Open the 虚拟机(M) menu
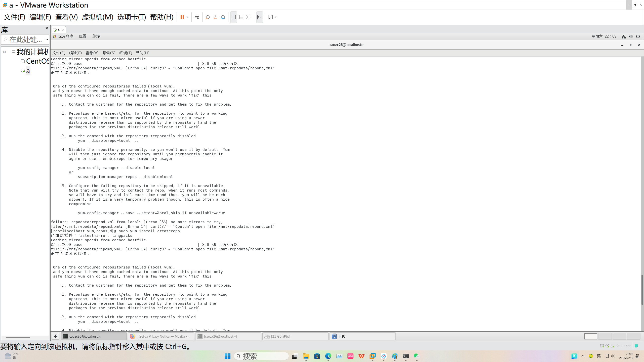Viewport: 644px width, 362px height. (x=97, y=17)
